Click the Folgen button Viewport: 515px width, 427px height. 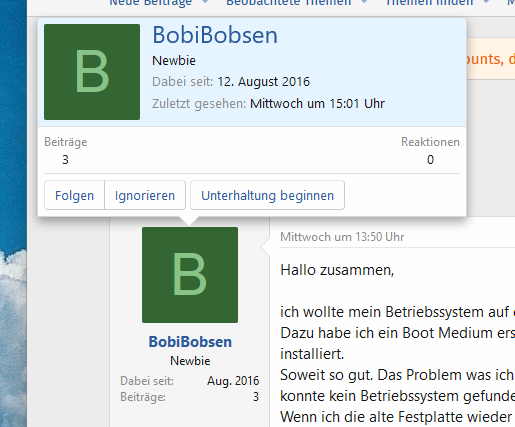click(74, 195)
